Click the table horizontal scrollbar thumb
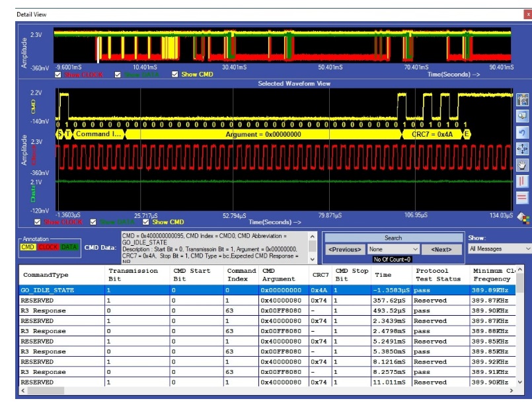Viewport: 532px width, 403px height. [46, 391]
